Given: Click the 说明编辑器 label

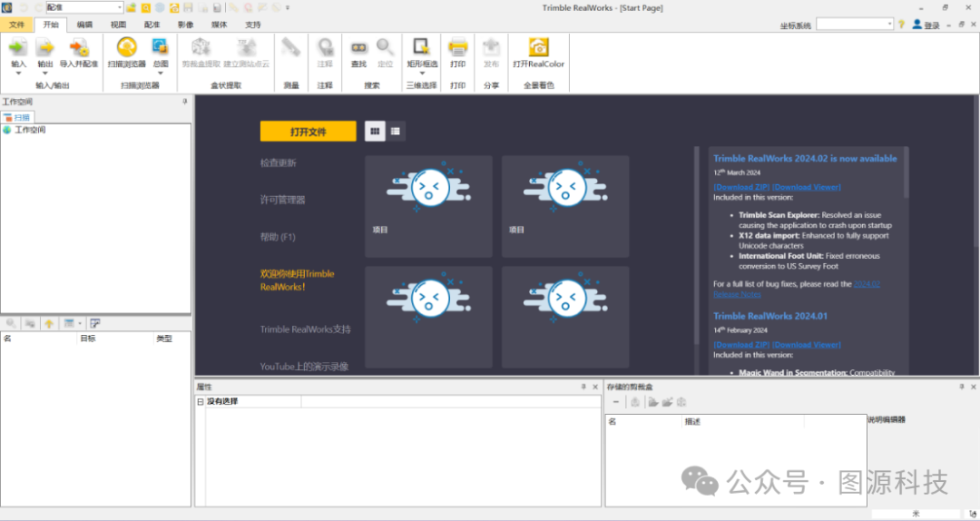Looking at the screenshot, I should (x=887, y=419).
